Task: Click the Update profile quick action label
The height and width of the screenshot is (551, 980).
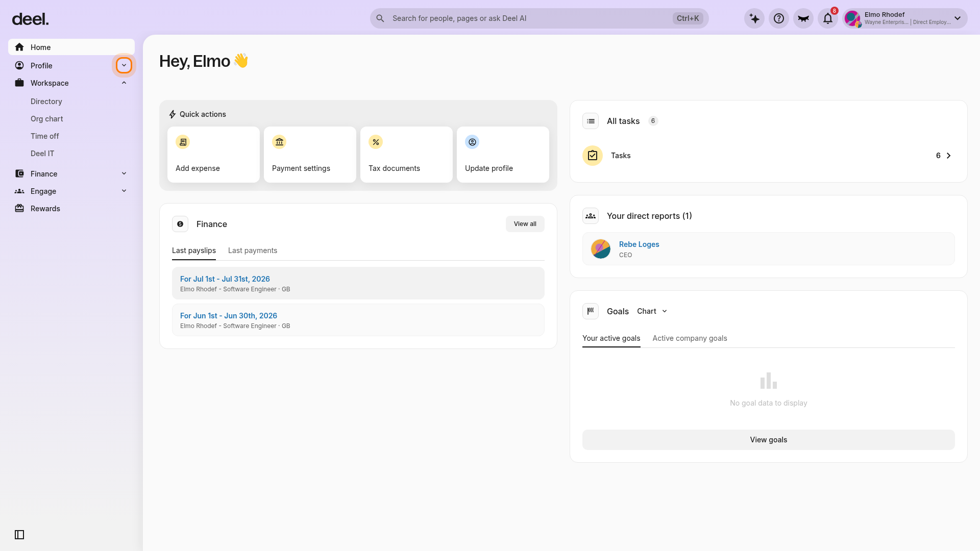Action: [x=489, y=168]
